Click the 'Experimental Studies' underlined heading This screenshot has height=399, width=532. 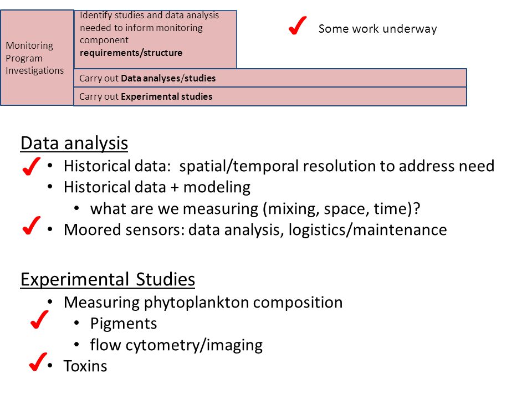108,279
